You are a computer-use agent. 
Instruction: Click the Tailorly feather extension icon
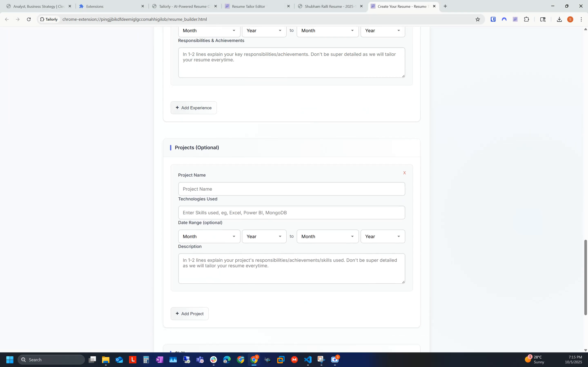[x=515, y=19]
